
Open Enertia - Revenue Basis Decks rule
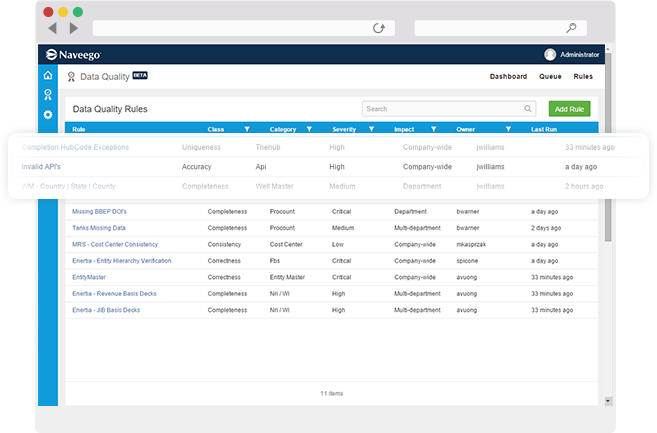click(x=114, y=294)
